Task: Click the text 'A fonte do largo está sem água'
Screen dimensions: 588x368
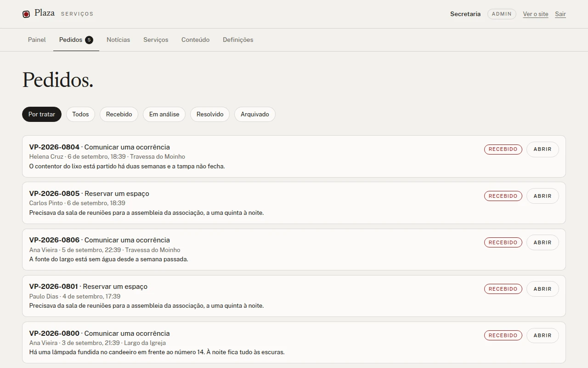Action: (109, 259)
